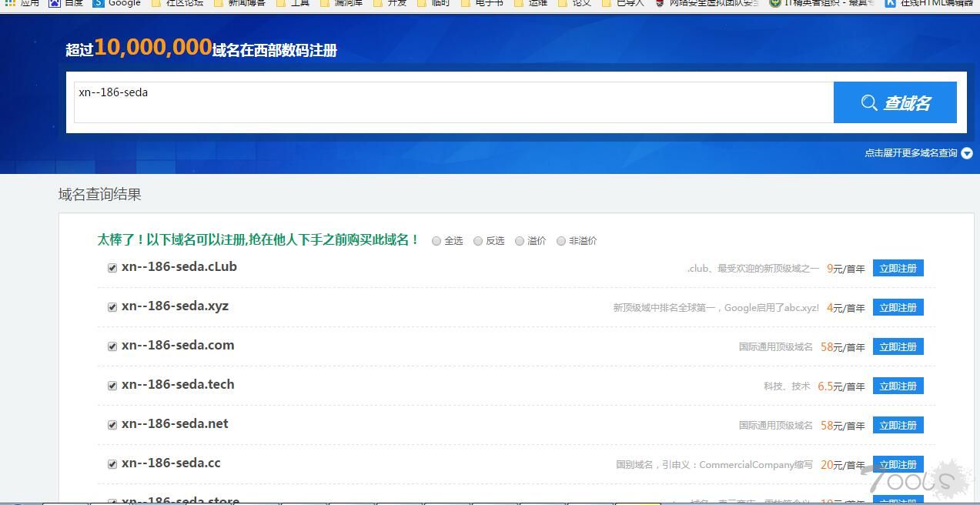Select the 反选 radio option
The image size is (980, 505).
(478, 241)
